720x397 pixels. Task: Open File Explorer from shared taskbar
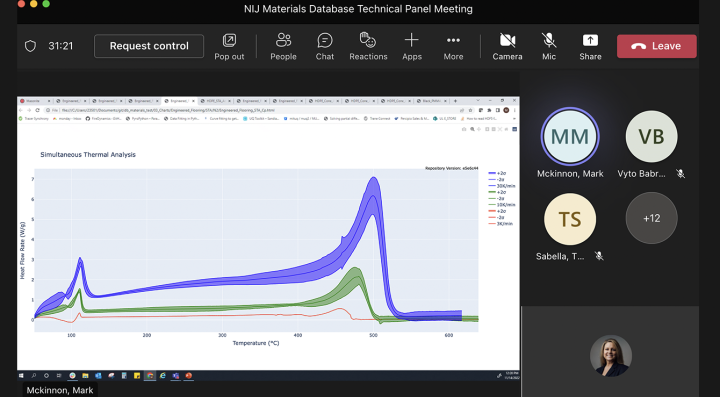pyautogui.click(x=85, y=375)
